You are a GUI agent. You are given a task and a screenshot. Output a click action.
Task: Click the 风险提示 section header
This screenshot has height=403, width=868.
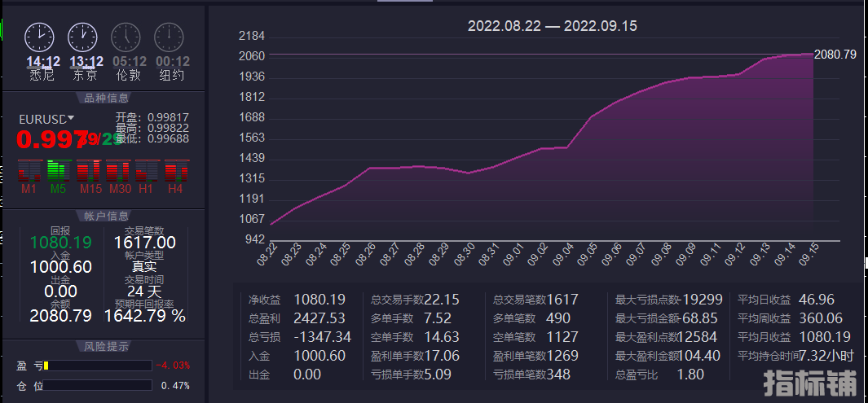106,347
